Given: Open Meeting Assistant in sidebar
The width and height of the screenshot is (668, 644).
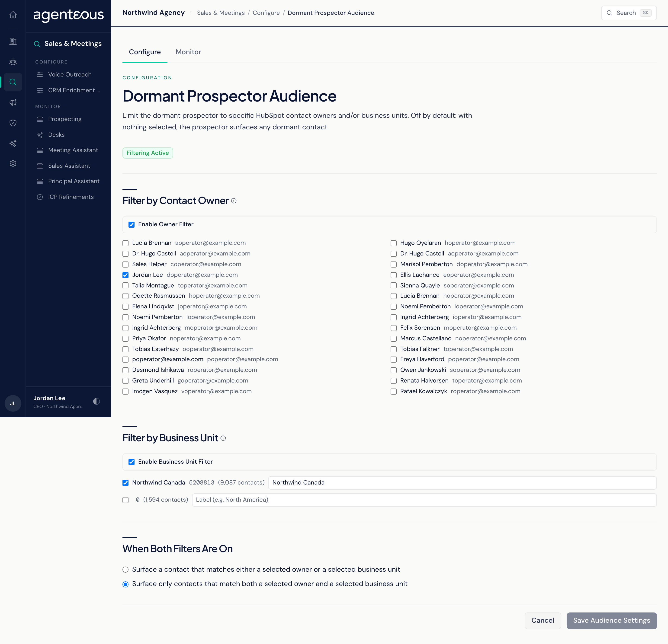Looking at the screenshot, I should (70, 150).
